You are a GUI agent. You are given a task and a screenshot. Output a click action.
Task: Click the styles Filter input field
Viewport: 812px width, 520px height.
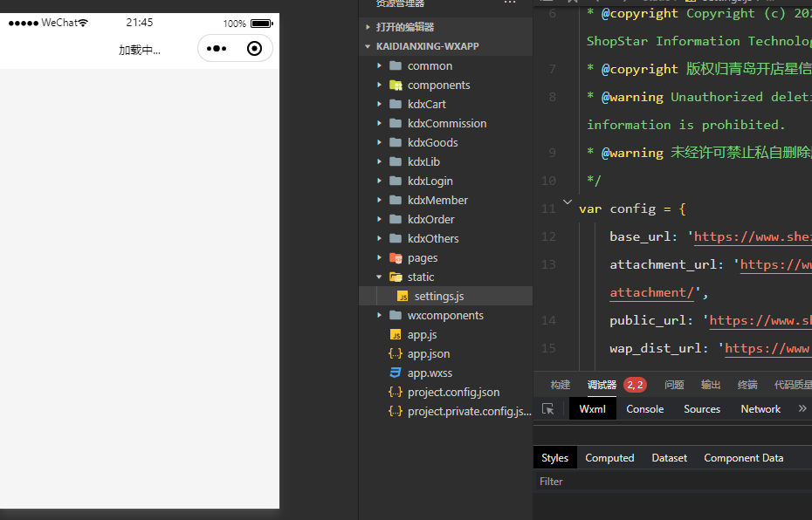(672, 482)
